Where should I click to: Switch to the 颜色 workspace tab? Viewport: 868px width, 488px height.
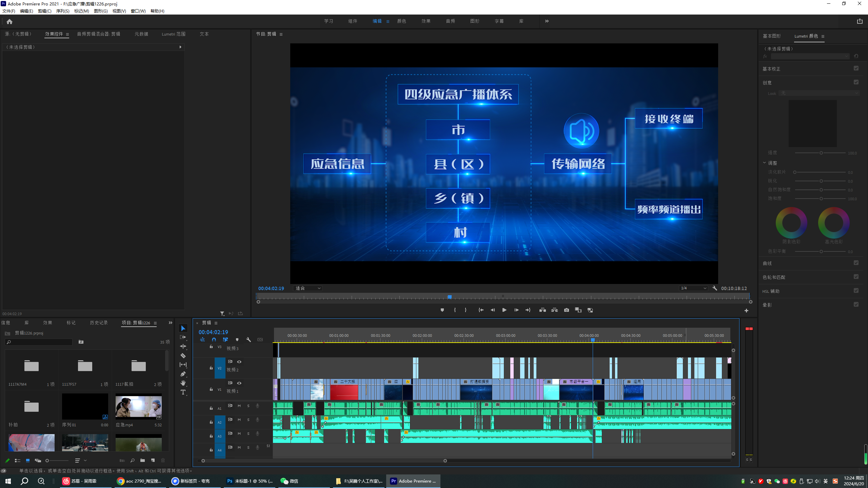coord(401,21)
